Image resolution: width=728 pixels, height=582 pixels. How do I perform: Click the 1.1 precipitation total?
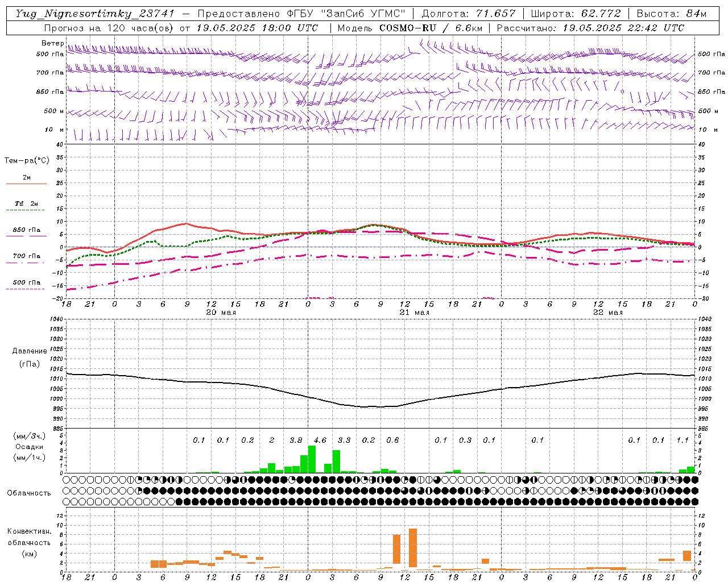682,440
